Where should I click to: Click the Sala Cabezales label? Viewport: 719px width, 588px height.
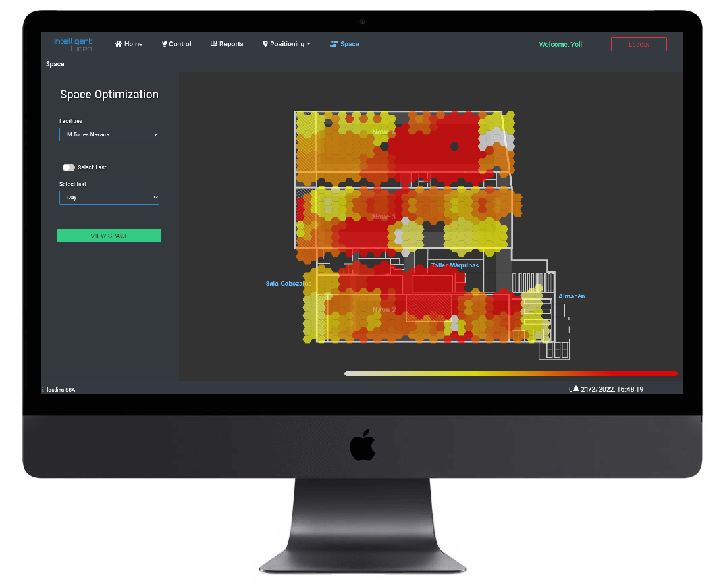[288, 284]
